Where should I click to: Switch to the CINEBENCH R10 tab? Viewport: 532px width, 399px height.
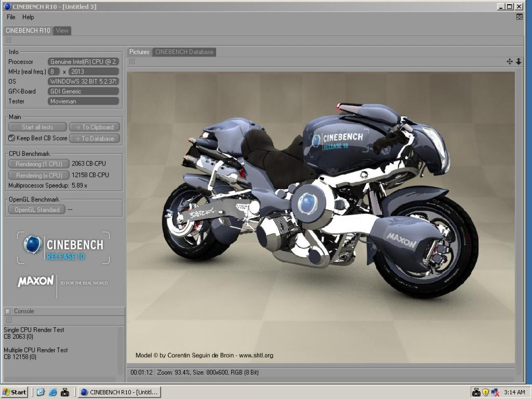(28, 30)
